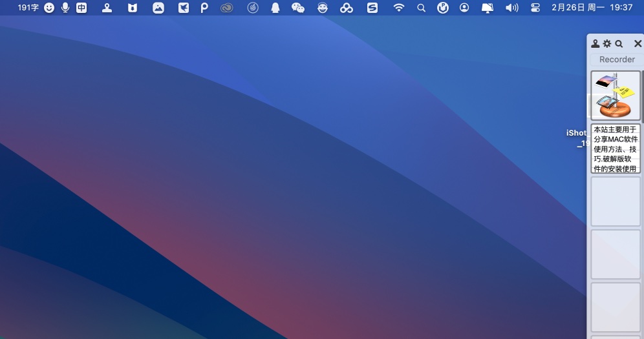The image size is (644, 339).
Task: Open the cat-face download menu bar icon
Action: coord(133,8)
